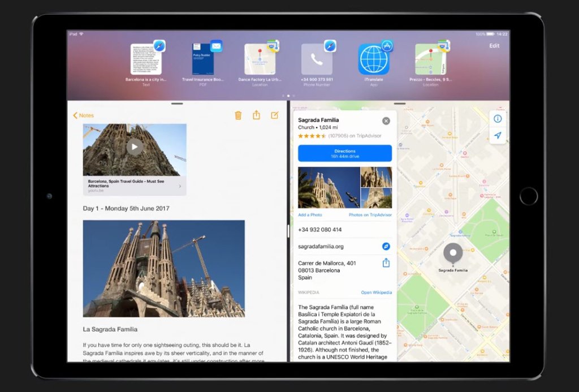
Task: Delete the note with trash icon
Action: (238, 115)
